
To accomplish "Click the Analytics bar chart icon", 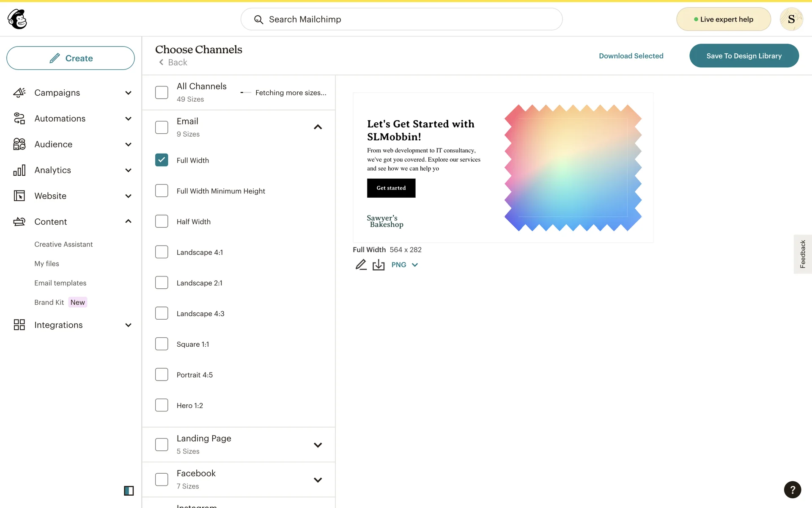I will pyautogui.click(x=19, y=170).
